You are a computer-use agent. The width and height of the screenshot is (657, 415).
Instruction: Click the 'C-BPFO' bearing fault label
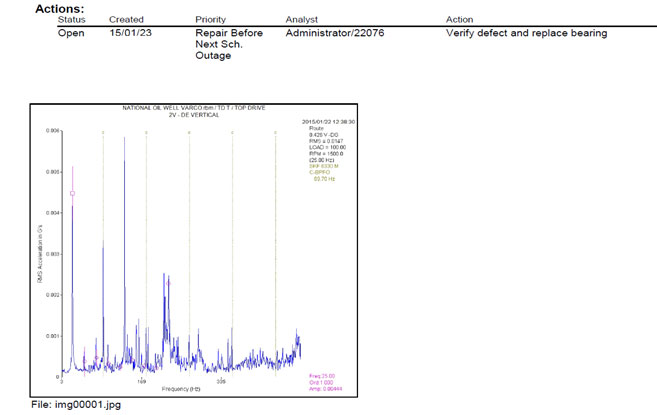click(x=320, y=172)
